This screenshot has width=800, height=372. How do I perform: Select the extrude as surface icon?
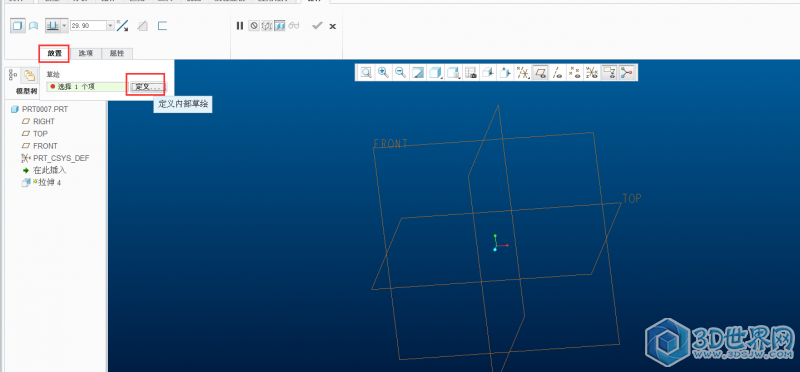click(33, 26)
